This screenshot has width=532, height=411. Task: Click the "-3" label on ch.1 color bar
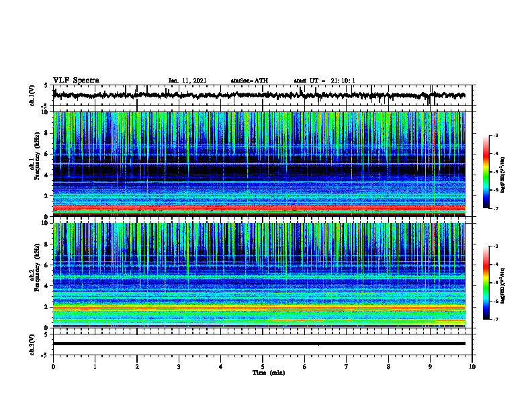tap(495, 136)
